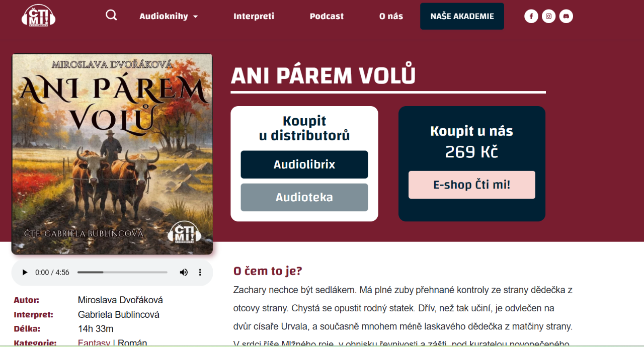Open the Instagram social icon
The image size is (644, 347).
(549, 16)
